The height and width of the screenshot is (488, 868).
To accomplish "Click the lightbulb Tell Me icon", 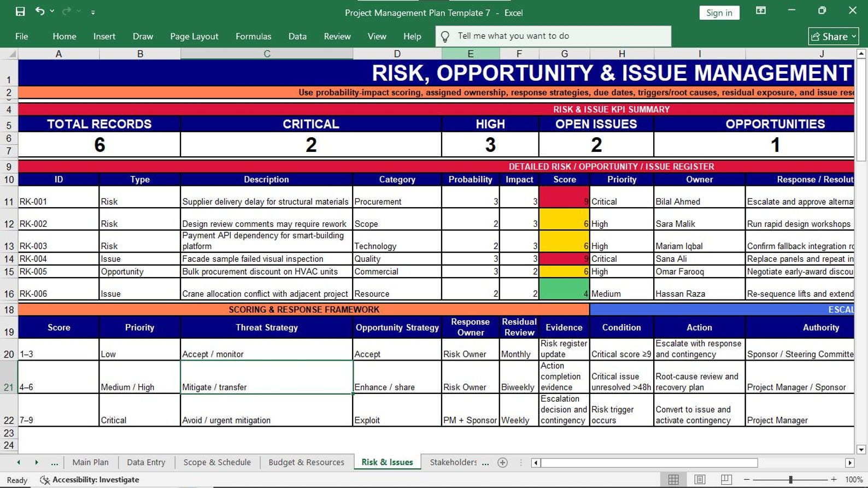I will tap(445, 37).
